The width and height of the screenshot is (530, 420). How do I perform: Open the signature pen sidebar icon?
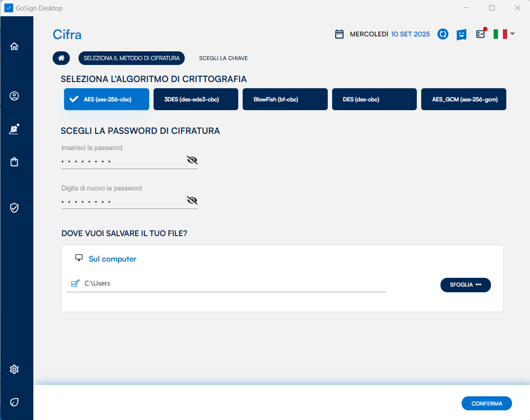14,129
